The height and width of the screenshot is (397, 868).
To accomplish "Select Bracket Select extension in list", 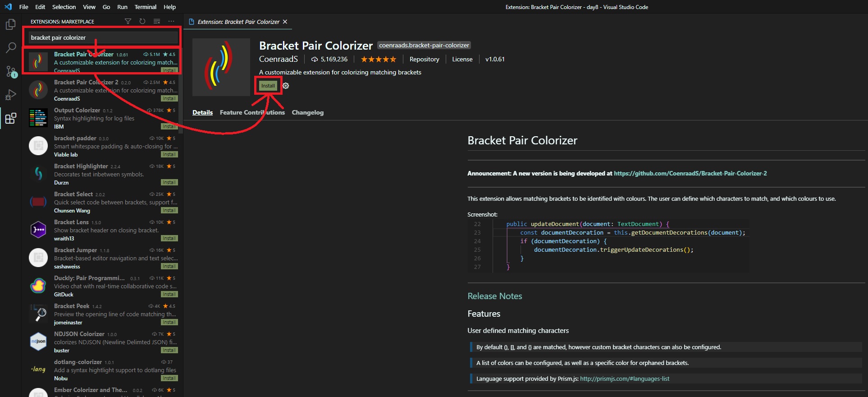I will pos(103,202).
